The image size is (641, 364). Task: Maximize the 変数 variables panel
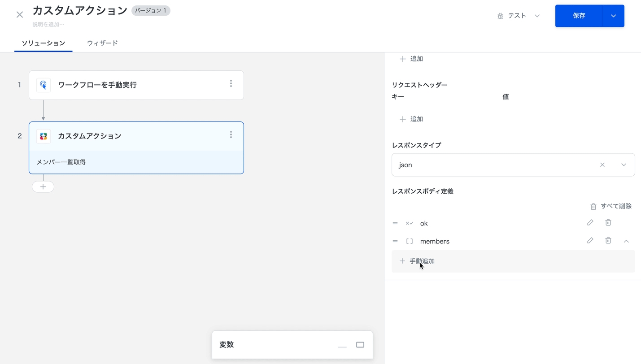[x=360, y=345]
